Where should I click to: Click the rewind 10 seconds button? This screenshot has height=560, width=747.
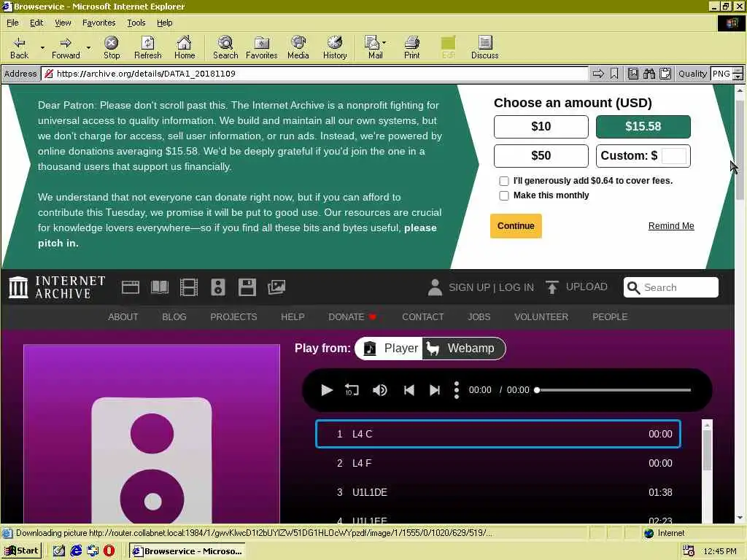[x=352, y=390]
